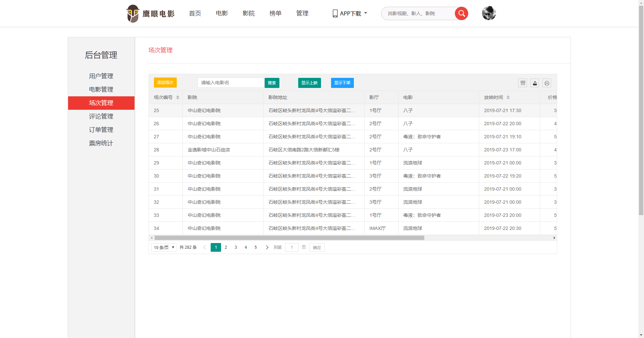Click the red search magnifier button

(x=462, y=13)
